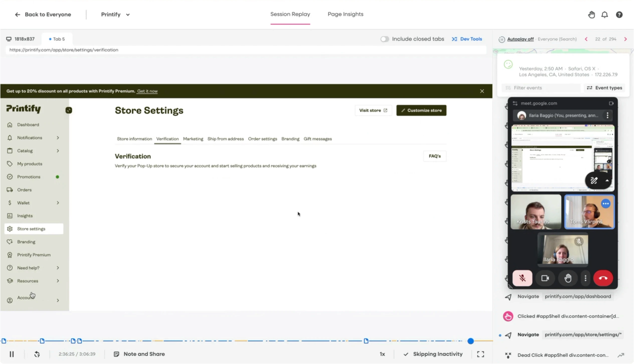
Task: Click the Customize store button
Action: point(421,110)
